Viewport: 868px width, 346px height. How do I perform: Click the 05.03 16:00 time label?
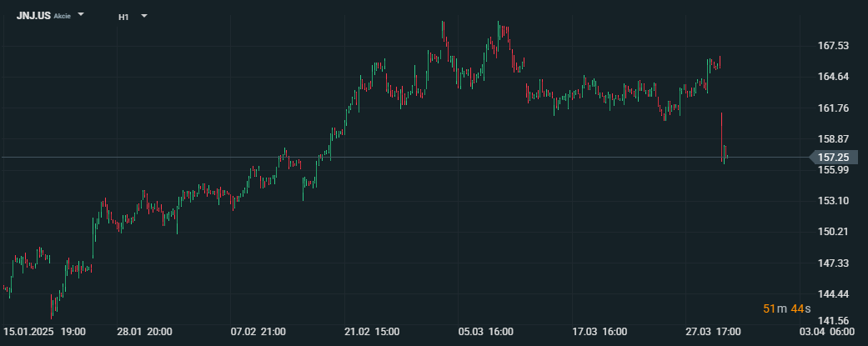(486, 332)
